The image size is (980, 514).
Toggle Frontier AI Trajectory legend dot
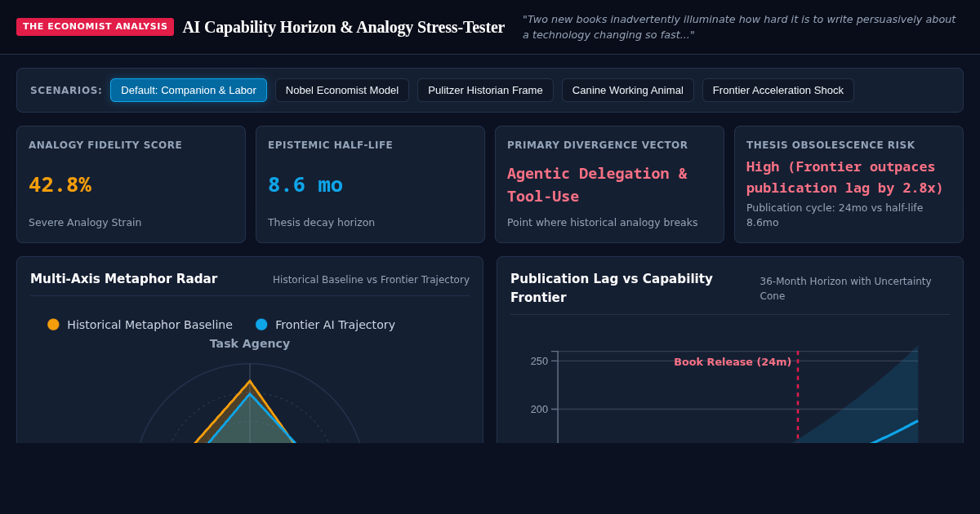pos(261,325)
